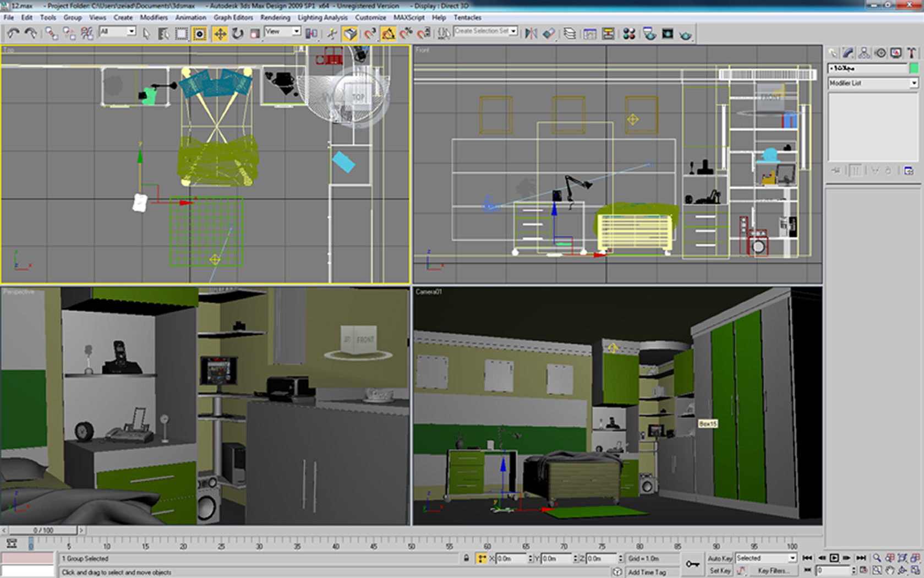924x578 pixels.
Task: Click the Unlink Selection icon
Action: click(x=69, y=34)
